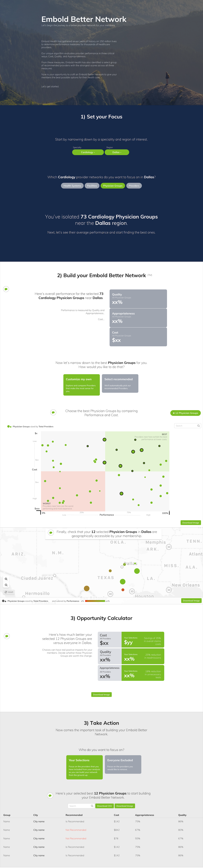Click the search magnifier icon above the table

(x=92, y=806)
